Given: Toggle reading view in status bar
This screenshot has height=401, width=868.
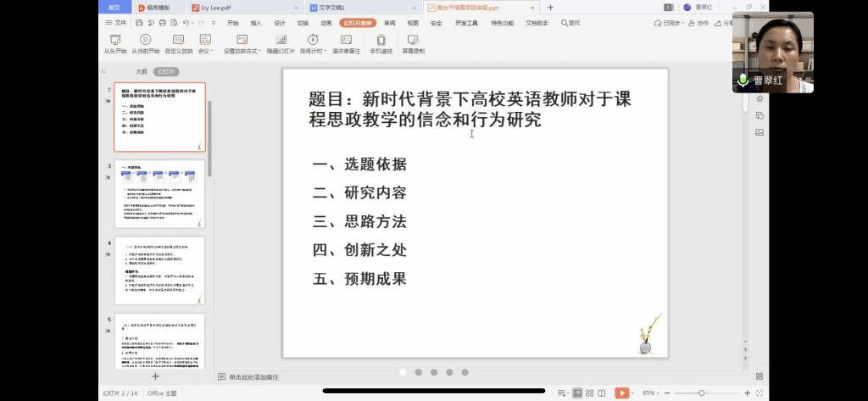Looking at the screenshot, I should coord(602,393).
